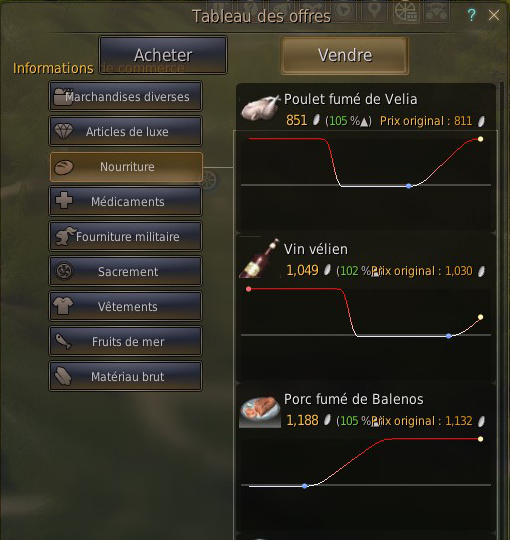Image resolution: width=510 pixels, height=540 pixels.
Task: Click the fish icon for Fruits de mer
Action: (x=63, y=341)
